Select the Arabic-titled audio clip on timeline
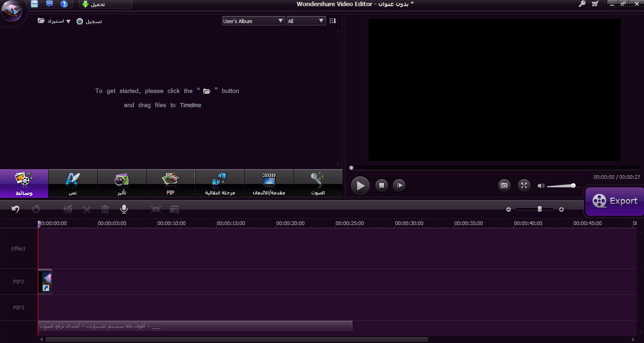This screenshot has width=644, height=343. 195,326
